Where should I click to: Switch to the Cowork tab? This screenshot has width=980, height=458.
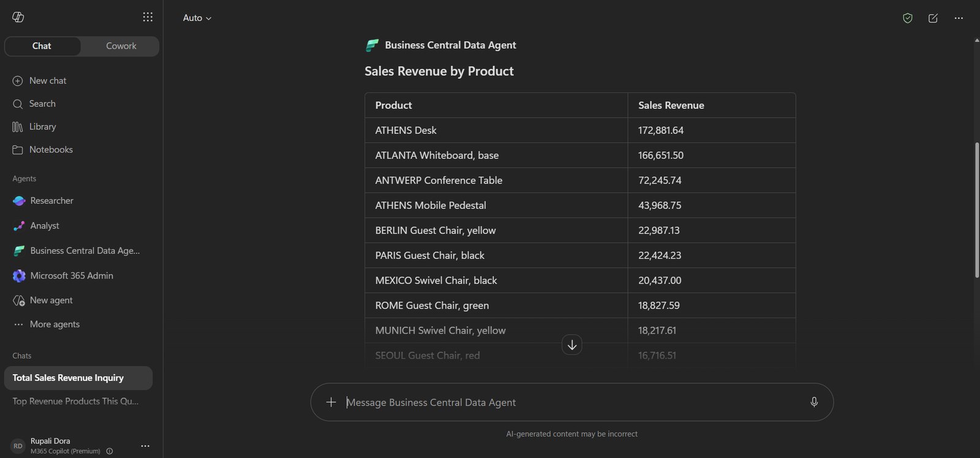(121, 46)
